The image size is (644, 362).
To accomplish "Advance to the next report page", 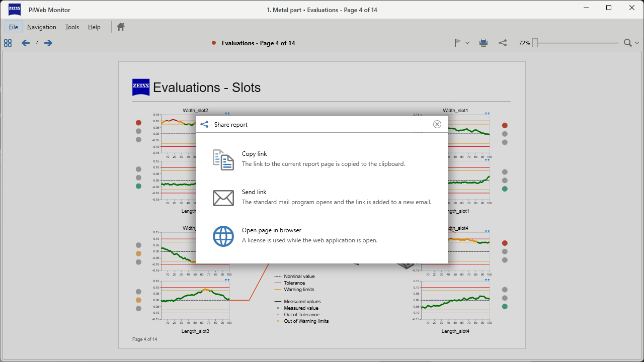I will 48,43.
